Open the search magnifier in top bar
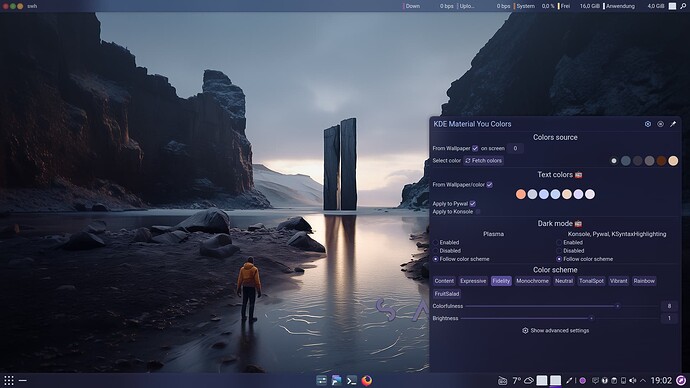 (x=683, y=6)
